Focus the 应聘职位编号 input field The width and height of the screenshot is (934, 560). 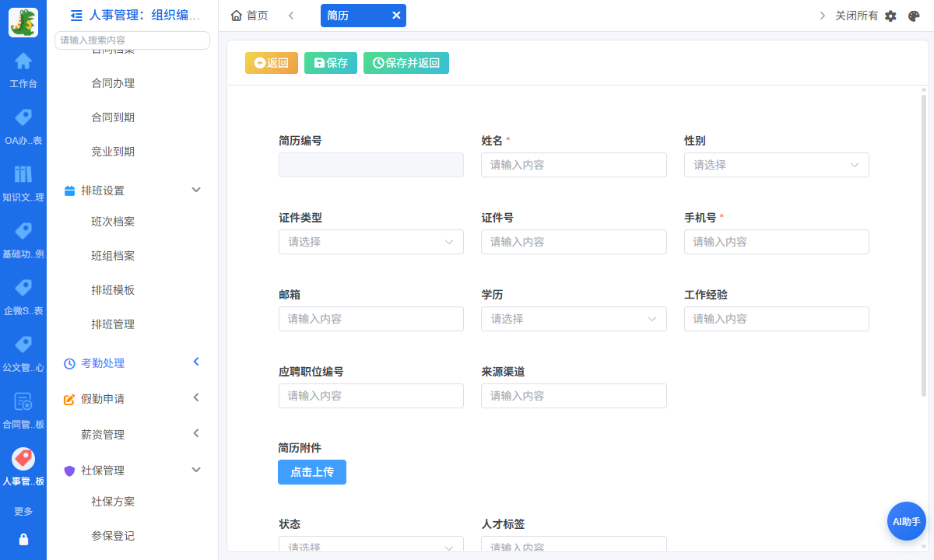(371, 396)
